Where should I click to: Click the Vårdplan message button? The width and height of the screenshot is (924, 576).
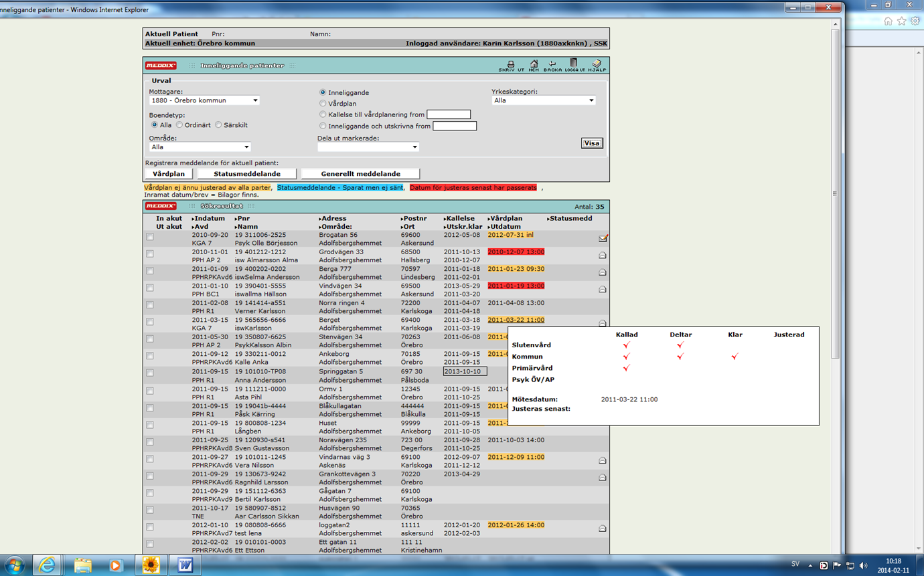[169, 174]
